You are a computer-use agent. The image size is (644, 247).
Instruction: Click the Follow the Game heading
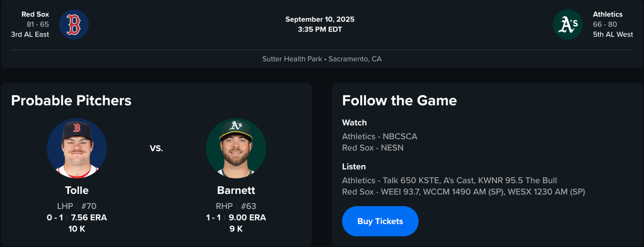[x=399, y=101]
